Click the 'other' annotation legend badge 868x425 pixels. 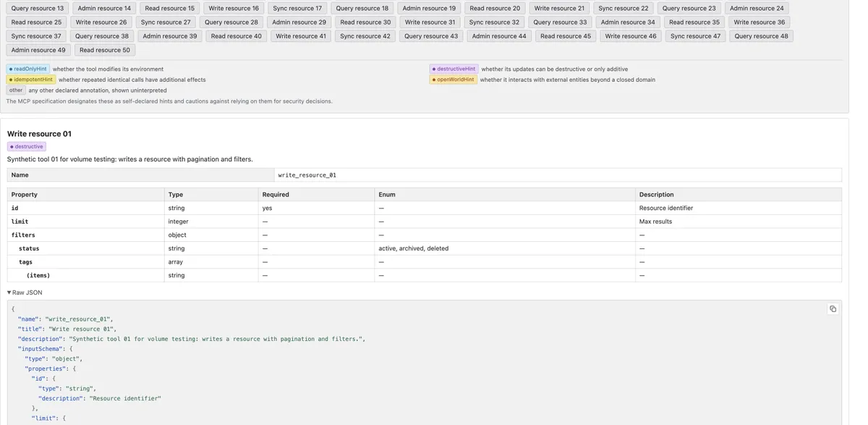point(16,91)
